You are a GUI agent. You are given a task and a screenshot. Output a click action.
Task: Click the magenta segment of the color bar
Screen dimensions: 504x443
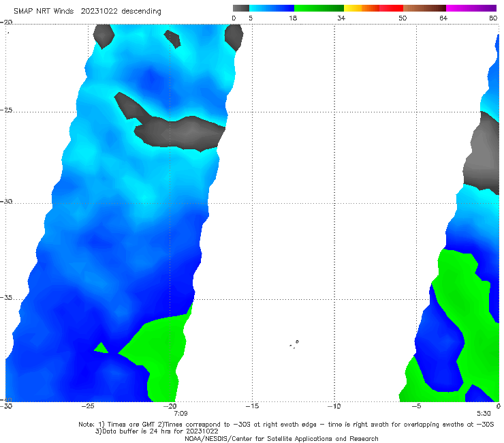(471, 8)
